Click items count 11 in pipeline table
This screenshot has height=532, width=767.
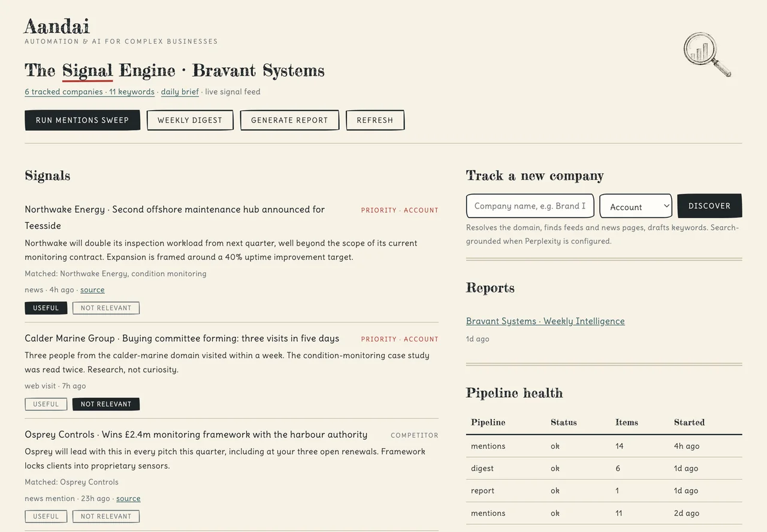[x=619, y=513]
